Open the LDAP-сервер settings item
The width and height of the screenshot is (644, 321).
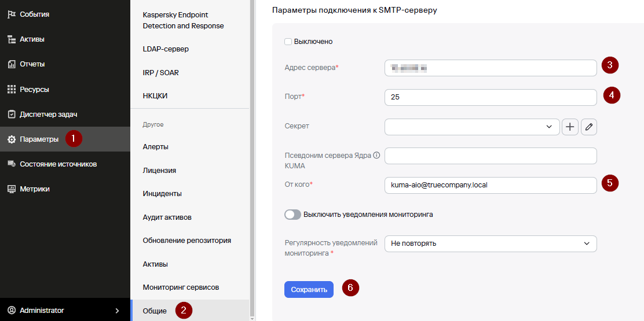(x=166, y=49)
